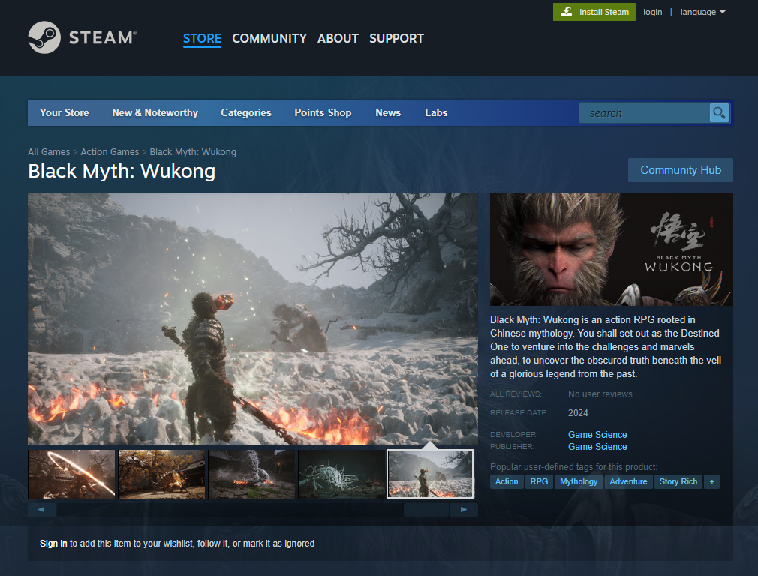
Task: Open the ABOUT page
Action: [x=338, y=39]
